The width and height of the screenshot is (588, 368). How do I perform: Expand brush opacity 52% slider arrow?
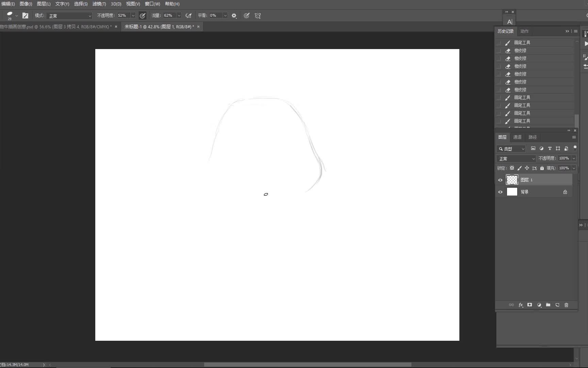[133, 16]
